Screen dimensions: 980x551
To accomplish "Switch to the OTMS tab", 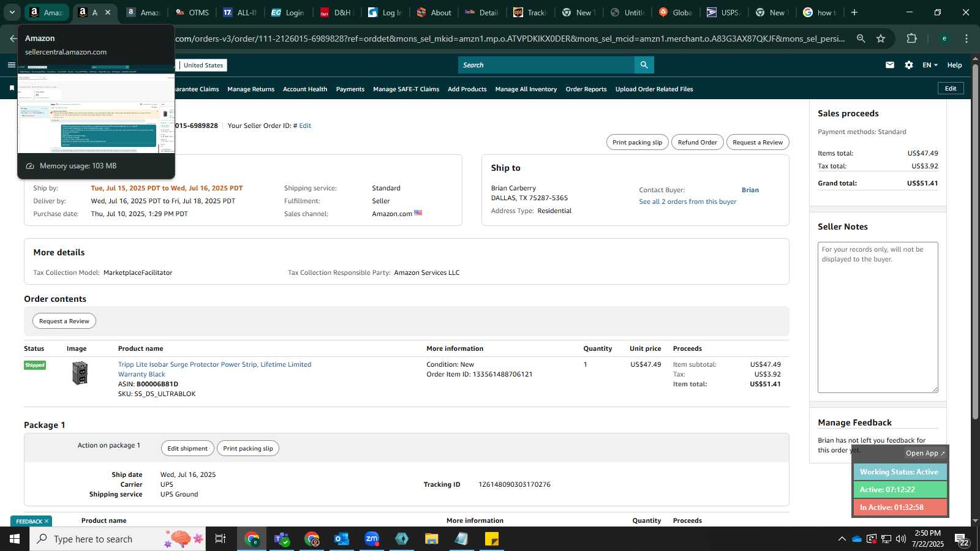I will pos(192,12).
